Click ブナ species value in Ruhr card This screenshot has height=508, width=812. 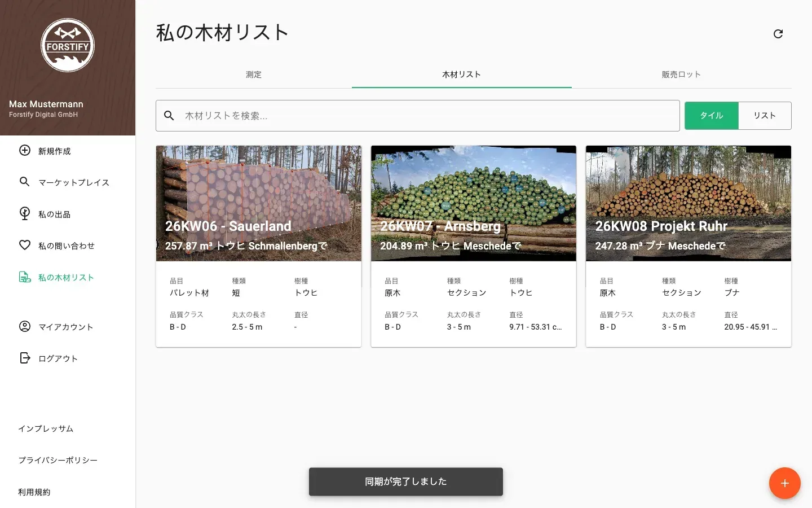tap(732, 293)
